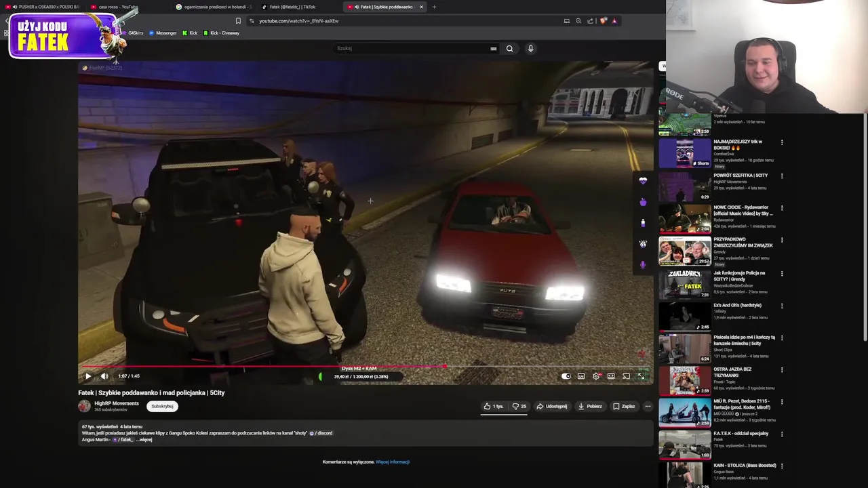Mute the video volume speaker icon
Screen dimensions: 868x488
coord(104,376)
